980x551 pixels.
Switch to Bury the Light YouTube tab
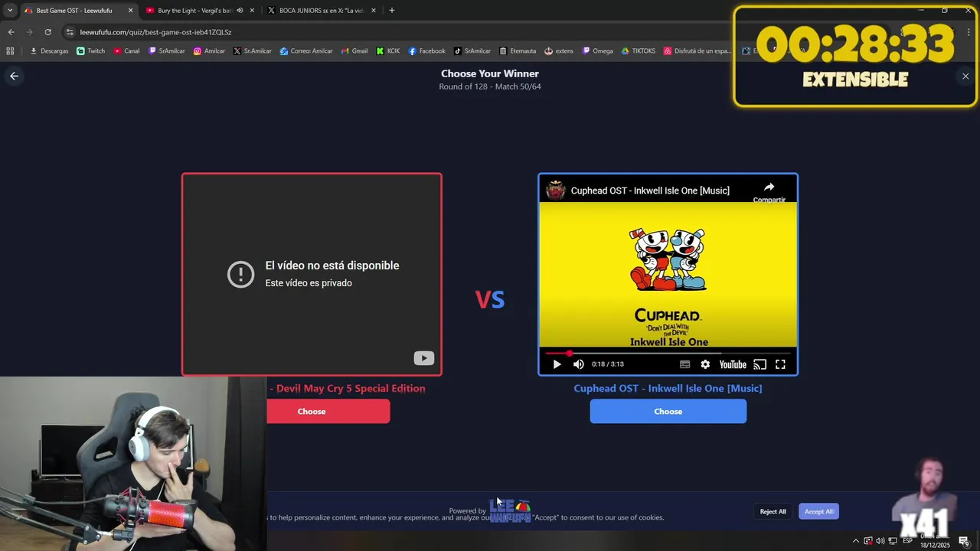pos(194,11)
